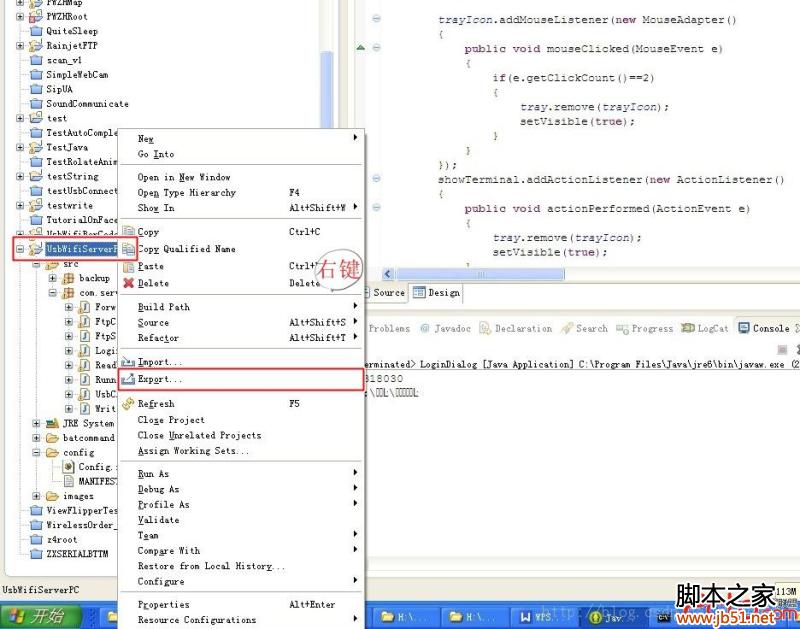The width and height of the screenshot is (800, 629).
Task: Expand the images folder node
Action: tap(37, 496)
